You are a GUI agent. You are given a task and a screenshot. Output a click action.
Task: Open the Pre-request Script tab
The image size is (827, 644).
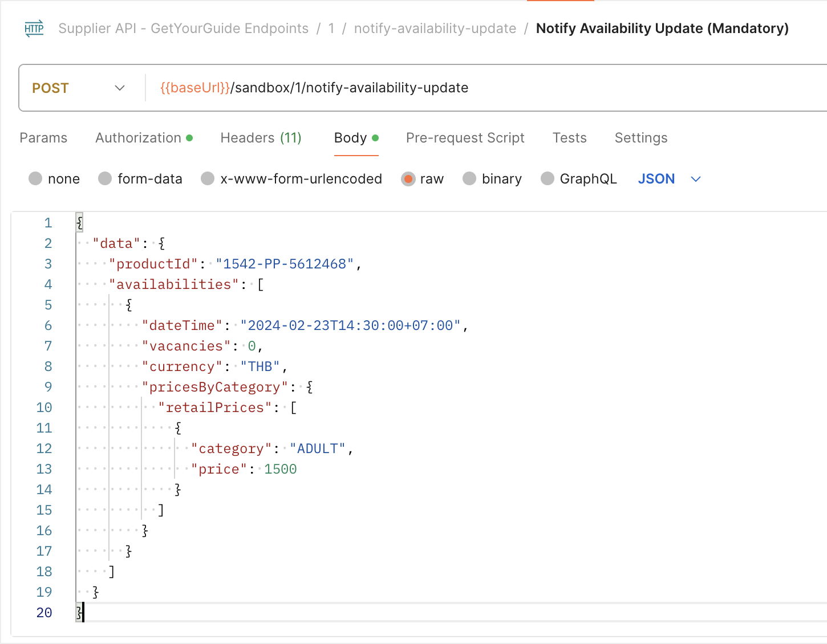click(465, 138)
